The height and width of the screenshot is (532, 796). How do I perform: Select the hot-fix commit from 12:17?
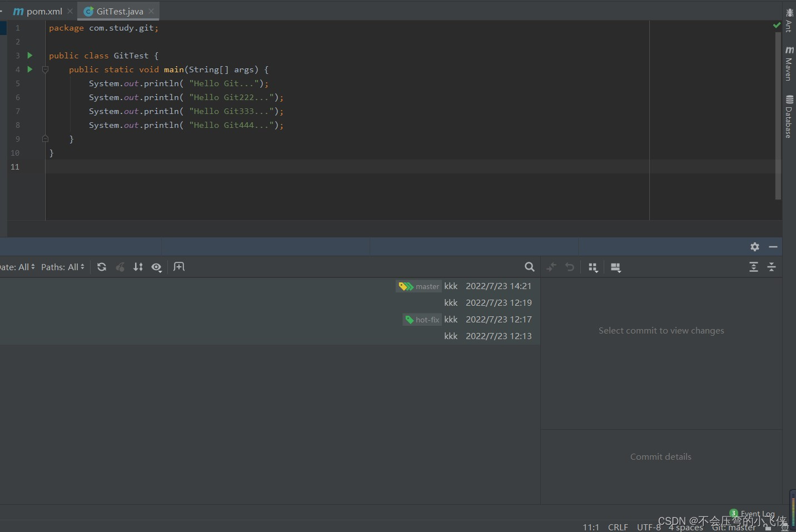click(270, 320)
